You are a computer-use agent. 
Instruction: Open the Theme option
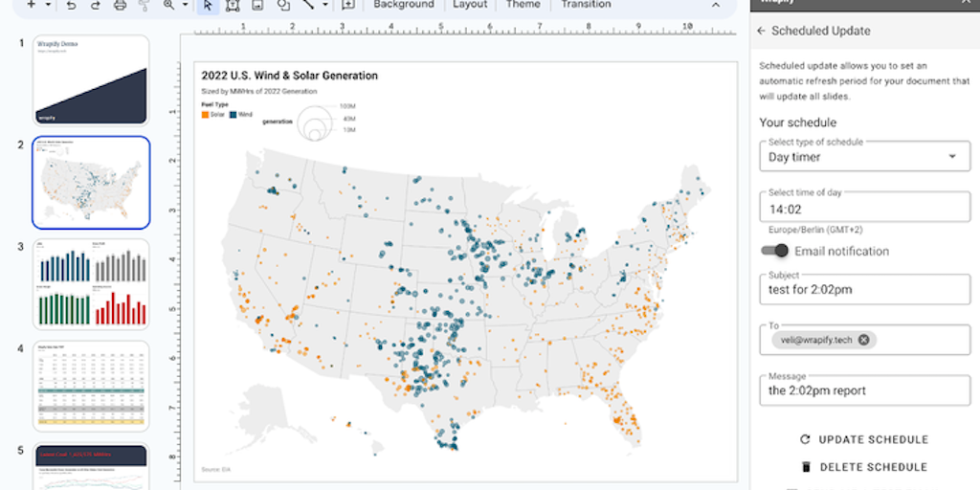point(523,5)
